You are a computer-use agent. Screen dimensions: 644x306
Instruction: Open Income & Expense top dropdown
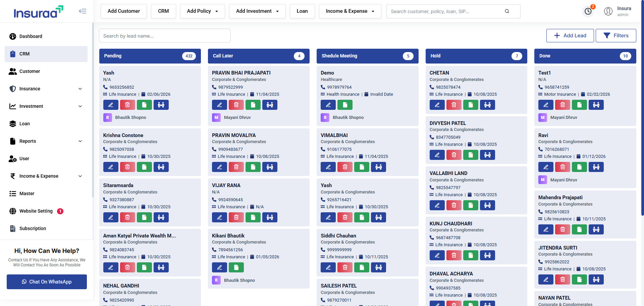click(350, 11)
